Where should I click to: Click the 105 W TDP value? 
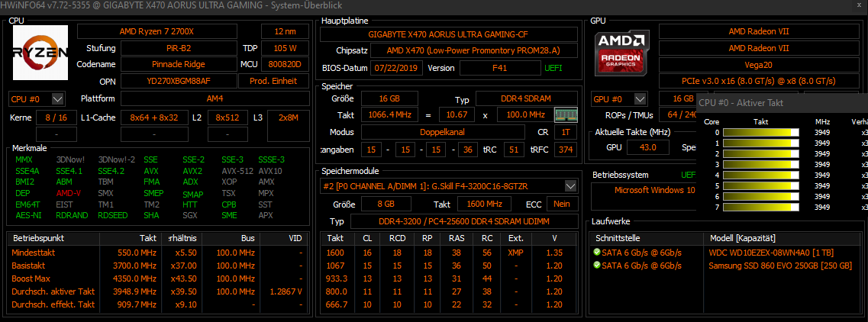tap(285, 48)
